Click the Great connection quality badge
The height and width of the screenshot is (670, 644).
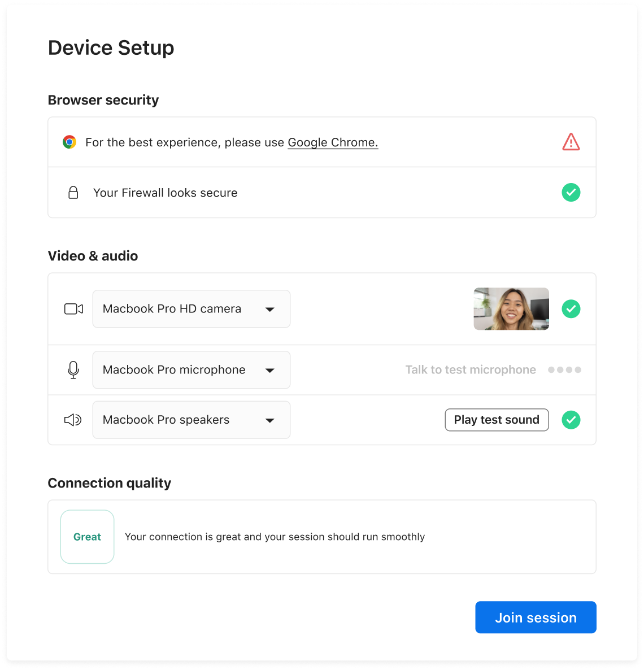[88, 537]
